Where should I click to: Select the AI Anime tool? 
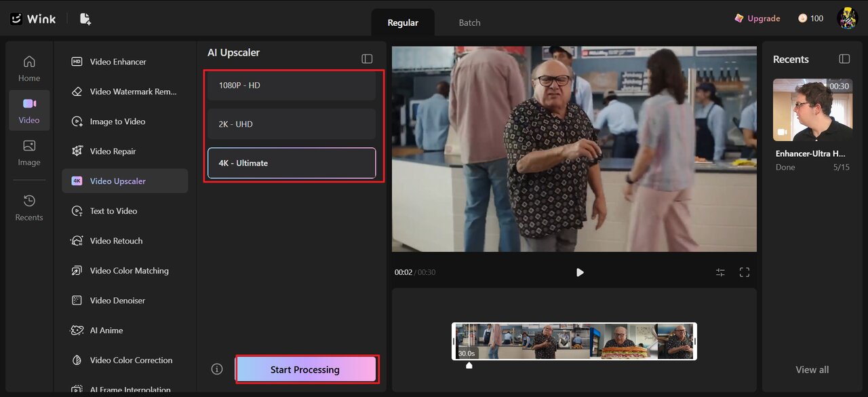[x=125, y=330]
